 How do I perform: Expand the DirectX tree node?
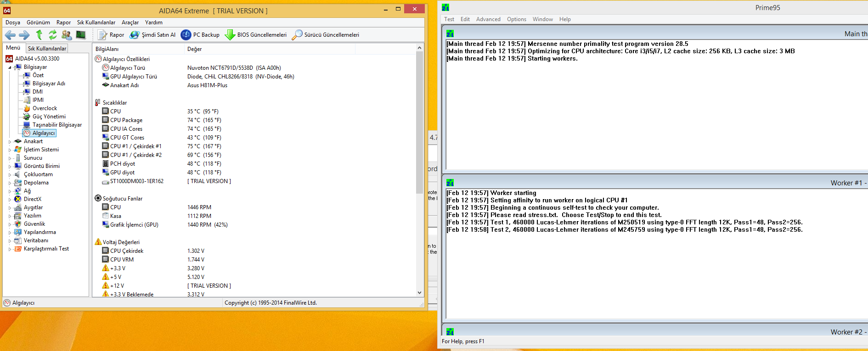pyautogui.click(x=10, y=200)
